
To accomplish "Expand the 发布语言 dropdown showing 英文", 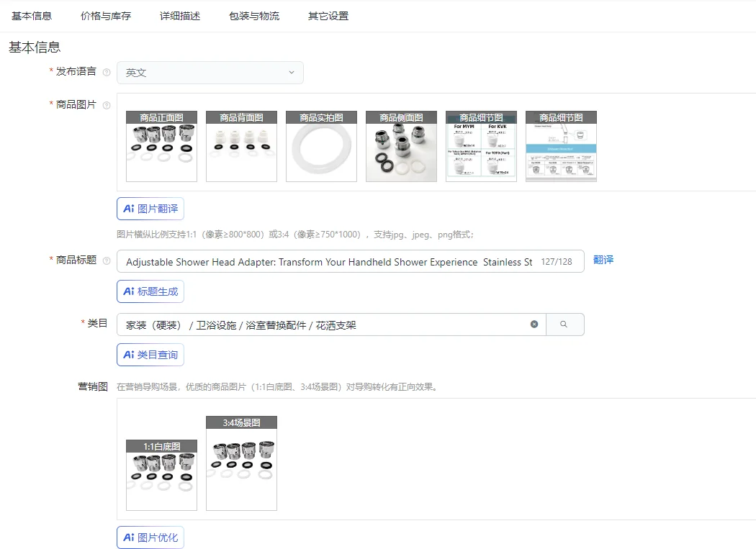I will pos(210,73).
